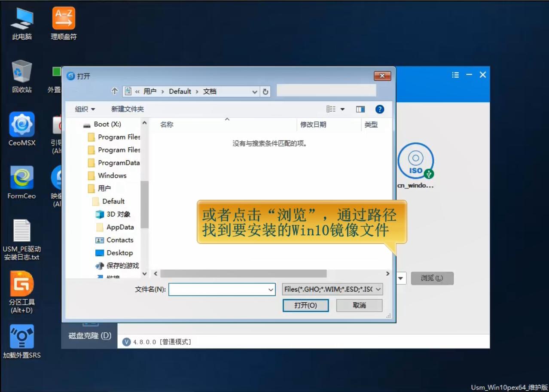Click the Default breadcrumb segment
Screen dimensions: 549x392
(180, 91)
